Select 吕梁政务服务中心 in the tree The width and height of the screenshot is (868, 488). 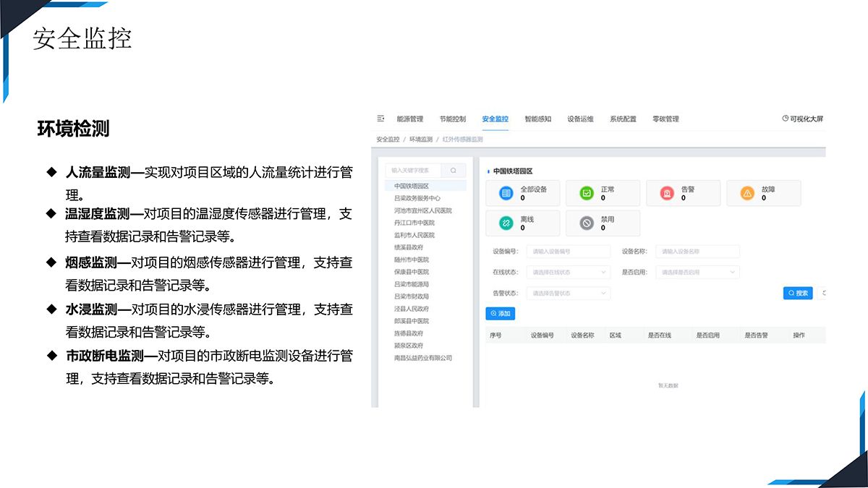(x=417, y=198)
